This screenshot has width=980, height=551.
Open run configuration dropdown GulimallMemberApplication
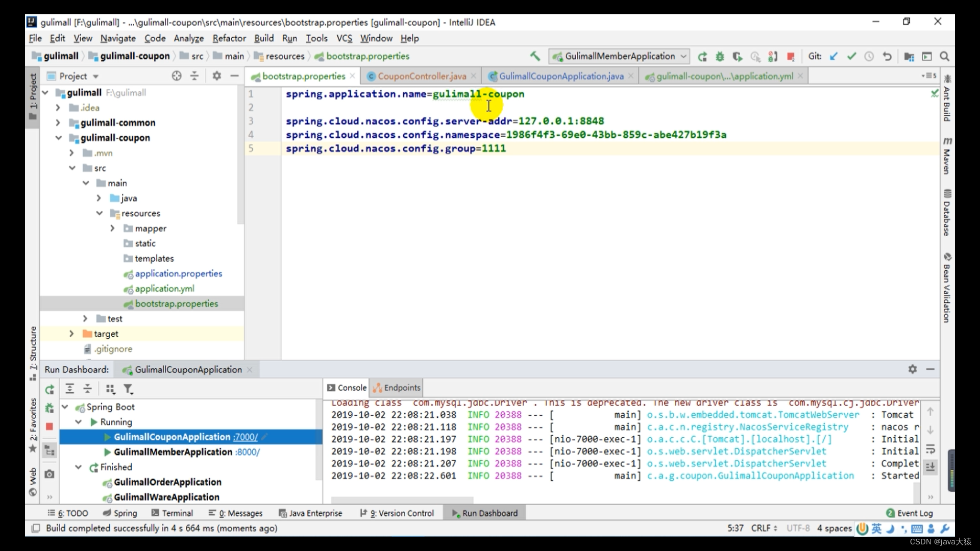pos(620,56)
